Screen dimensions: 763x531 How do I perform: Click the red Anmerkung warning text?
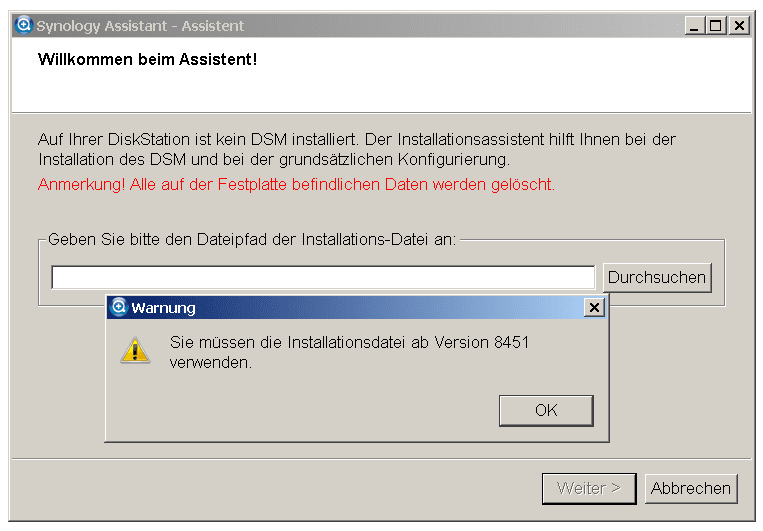(296, 184)
